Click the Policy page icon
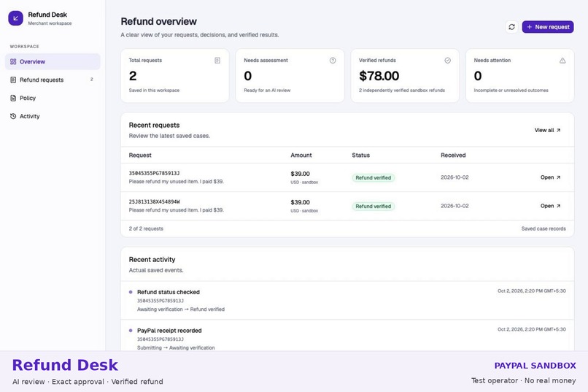Screen dimensions: 588x392 tap(13, 98)
